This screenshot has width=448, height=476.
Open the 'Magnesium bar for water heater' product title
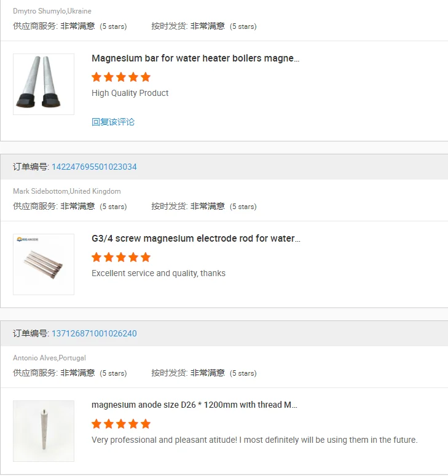click(x=195, y=58)
